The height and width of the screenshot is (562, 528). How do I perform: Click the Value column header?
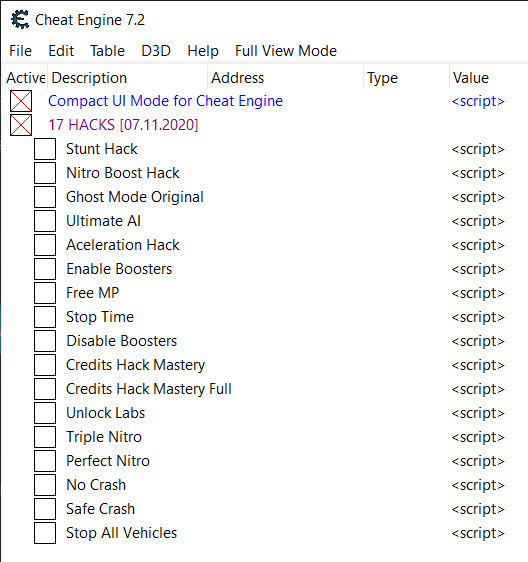[489, 78]
